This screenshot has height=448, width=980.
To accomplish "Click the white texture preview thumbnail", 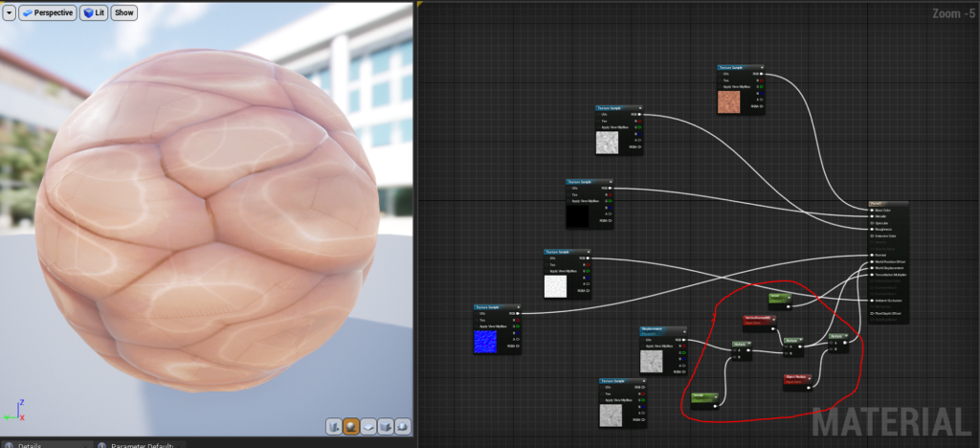I will pos(555,285).
